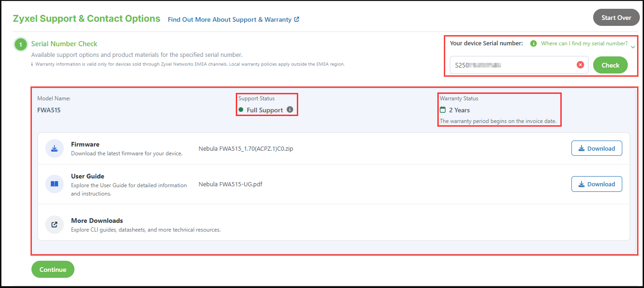This screenshot has width=644, height=288.
Task: Click the green Continue button
Action: (53, 270)
